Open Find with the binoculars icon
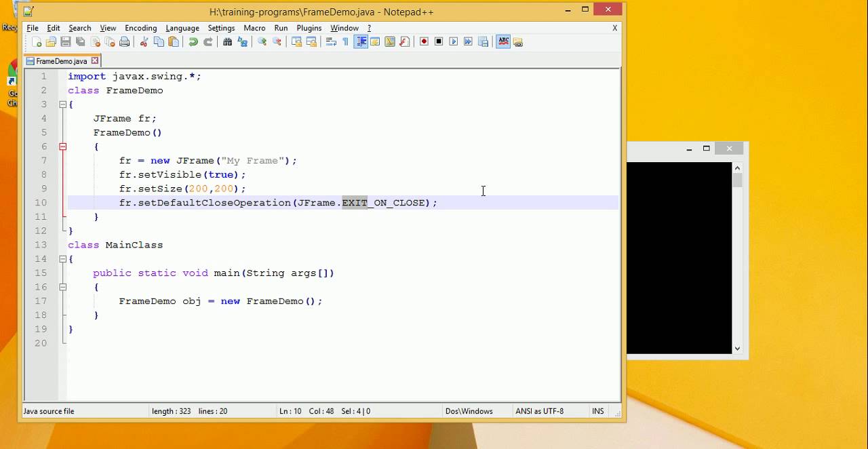 click(228, 42)
